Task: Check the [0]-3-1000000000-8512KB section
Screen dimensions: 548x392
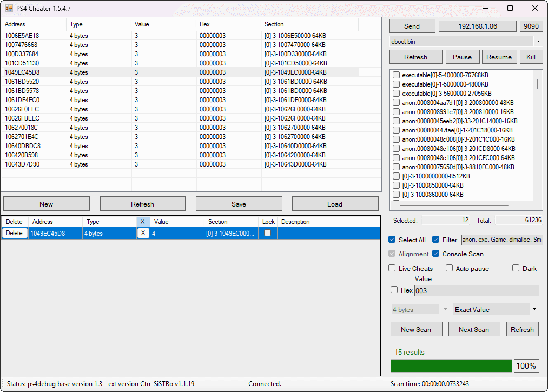Action: tap(396, 176)
